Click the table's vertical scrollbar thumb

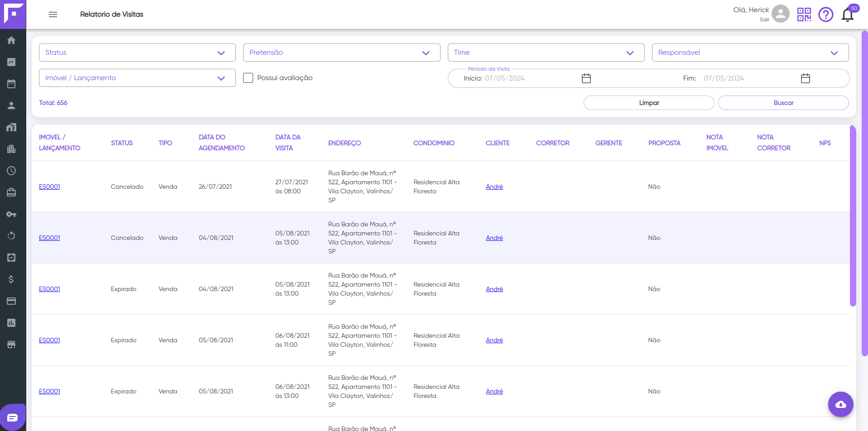pos(853,216)
